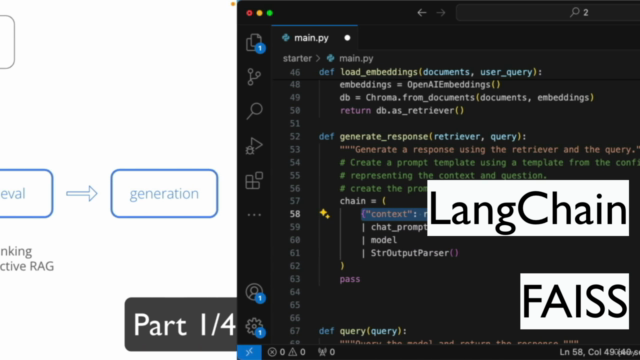Click the main.py breadcrumb item
The height and width of the screenshot is (360, 640).
(x=350, y=58)
